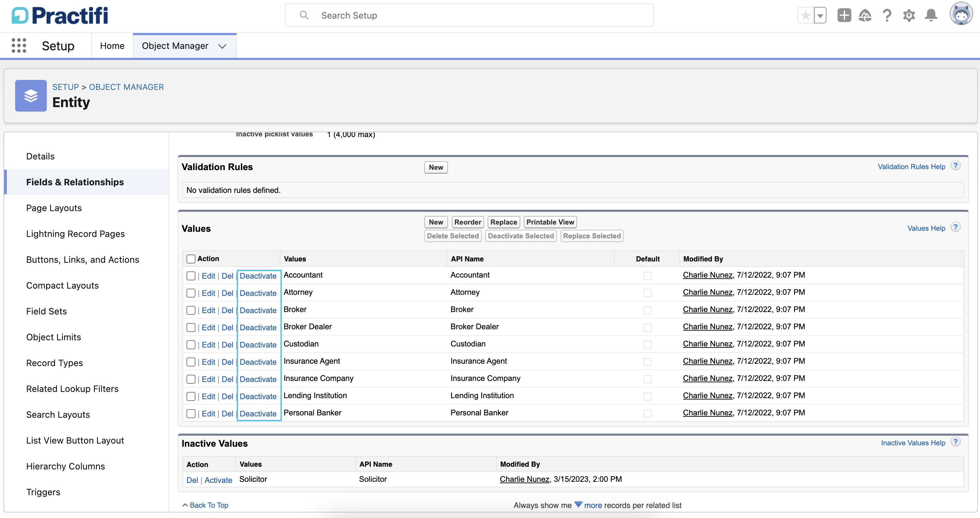Click the Delete Selected button
The image size is (980, 518).
(x=453, y=236)
